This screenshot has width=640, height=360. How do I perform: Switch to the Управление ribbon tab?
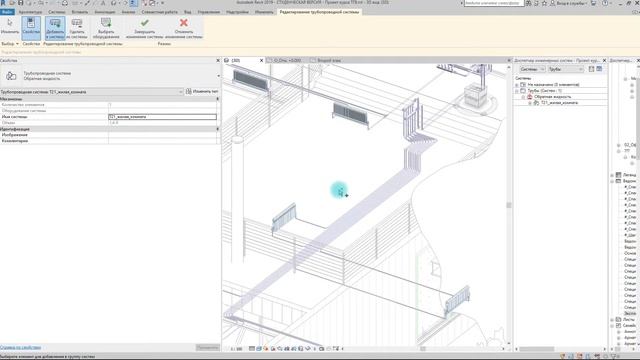pyautogui.click(x=209, y=12)
